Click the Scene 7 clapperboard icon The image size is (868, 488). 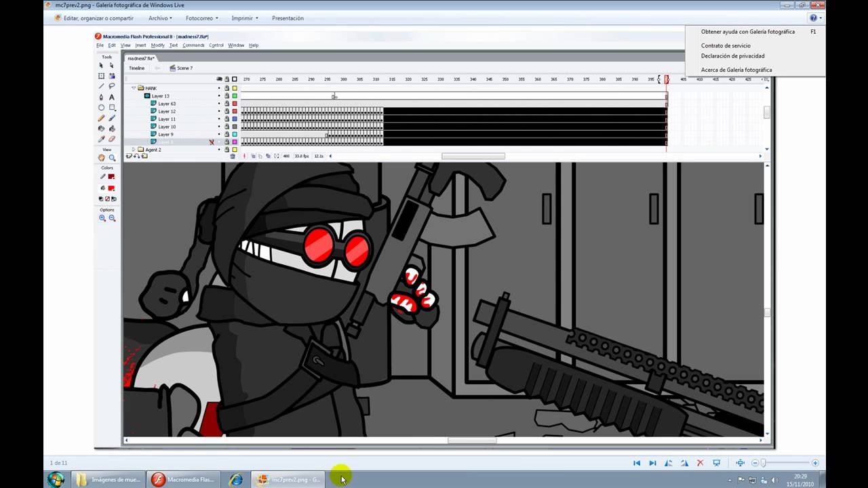172,68
